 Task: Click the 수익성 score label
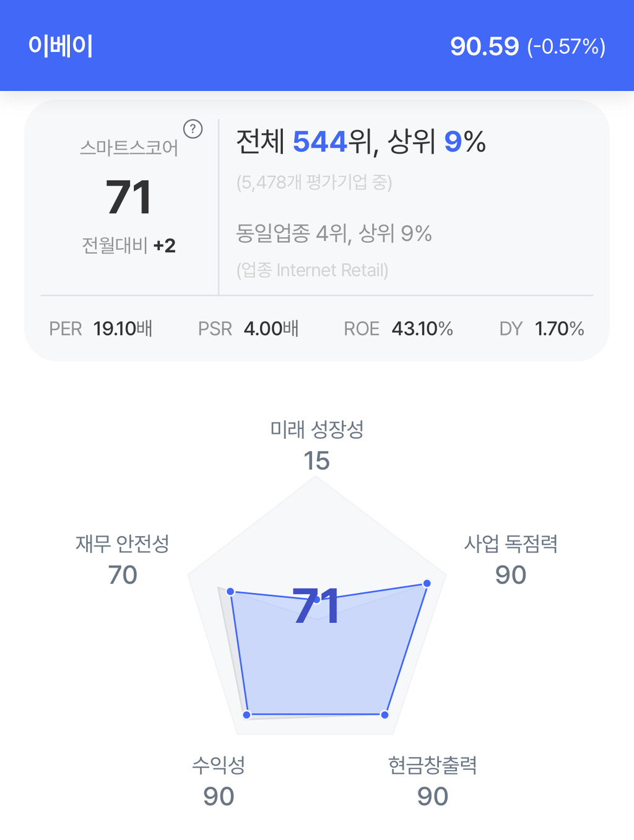219,765
